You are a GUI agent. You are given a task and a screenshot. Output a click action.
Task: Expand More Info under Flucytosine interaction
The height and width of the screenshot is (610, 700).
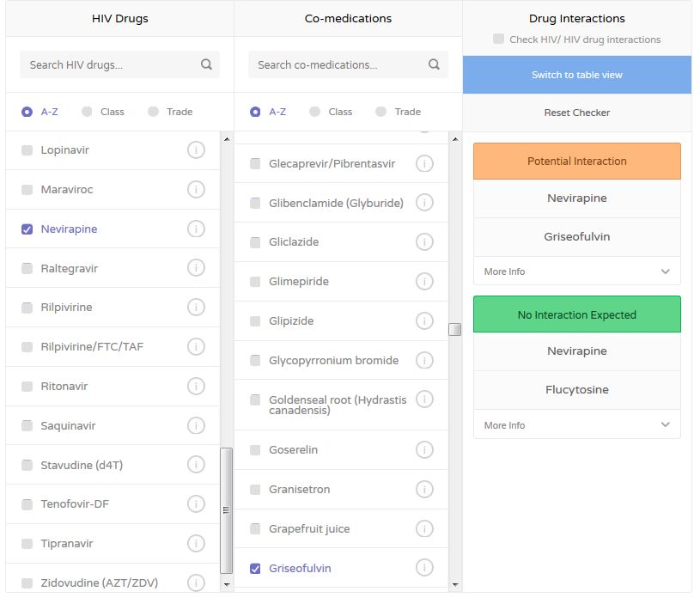577,425
